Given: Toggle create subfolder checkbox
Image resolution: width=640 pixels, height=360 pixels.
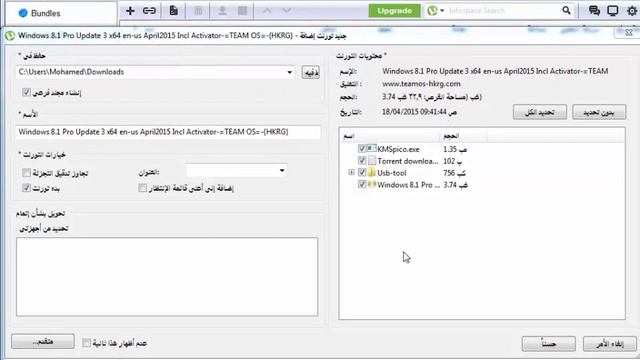Looking at the screenshot, I should (27, 93).
